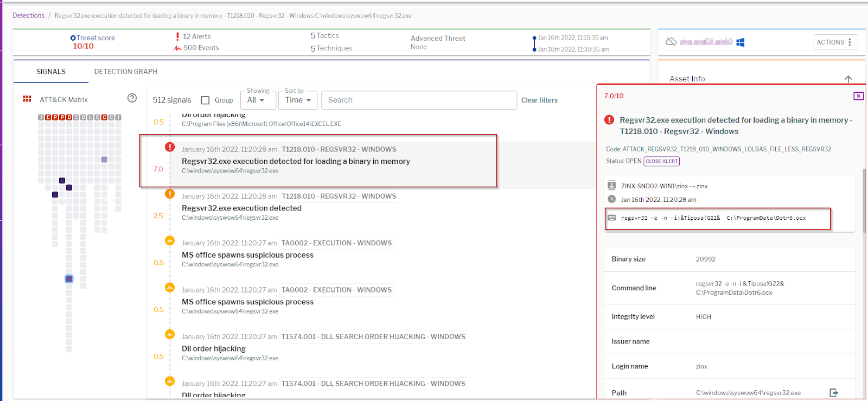The width and height of the screenshot is (868, 401).
Task: Click the orange severity icon on the 2.5 signal
Action: point(170,194)
